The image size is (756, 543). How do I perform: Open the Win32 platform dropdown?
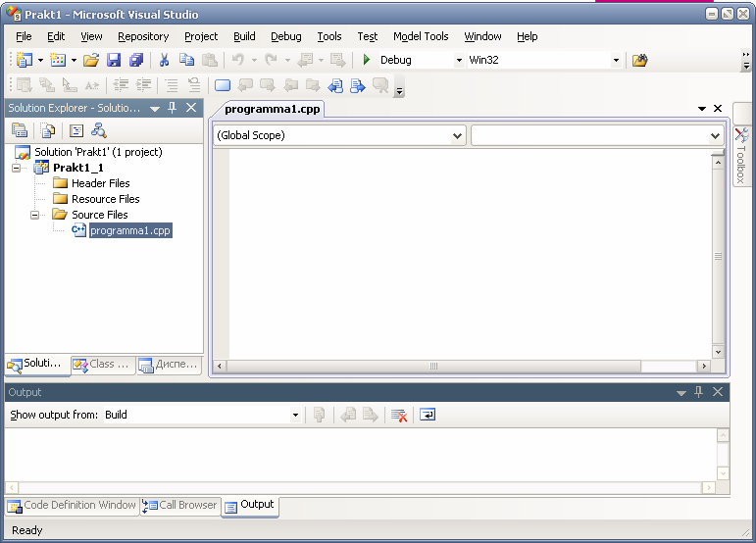(616, 60)
